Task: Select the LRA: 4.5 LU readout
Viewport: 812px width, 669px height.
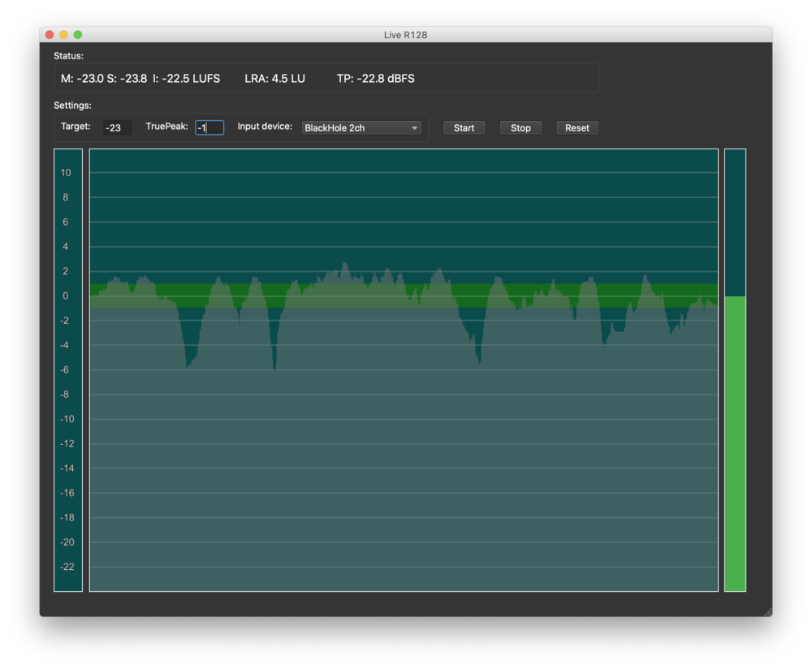Action: [x=274, y=79]
